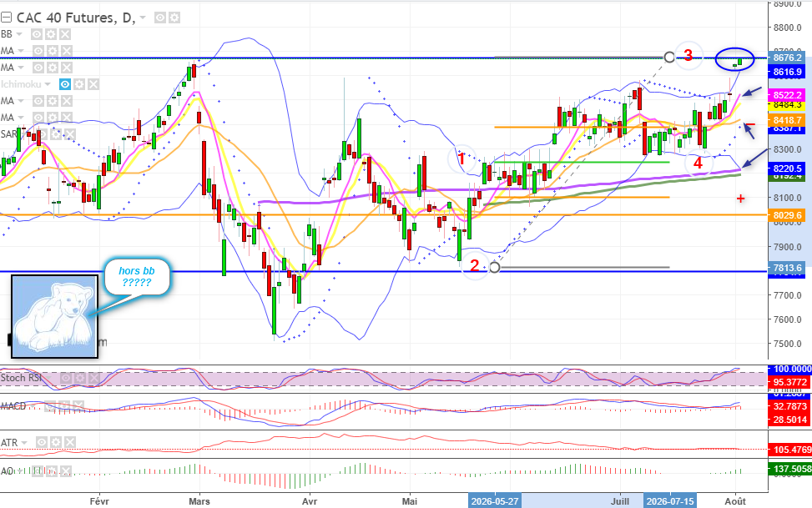Click the 137.5058 AO value label
Screen dimensions: 812x508
coord(790,469)
